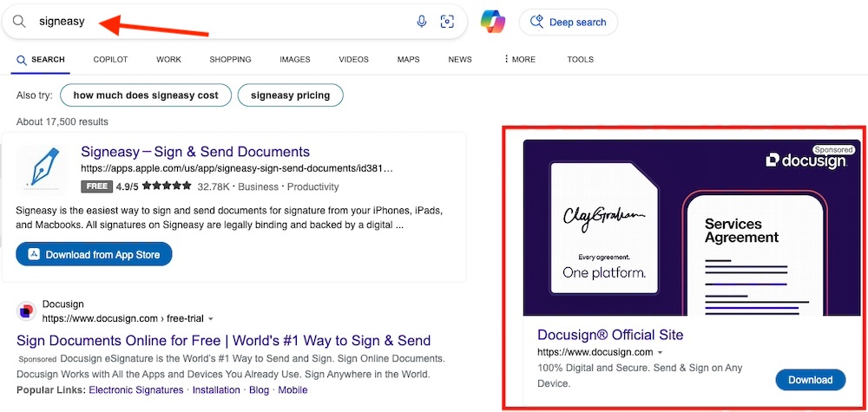The width and height of the screenshot is (868, 412).
Task: Expand dropdown arrow beside www.docusign.com ad URL
Action: pyautogui.click(x=660, y=353)
